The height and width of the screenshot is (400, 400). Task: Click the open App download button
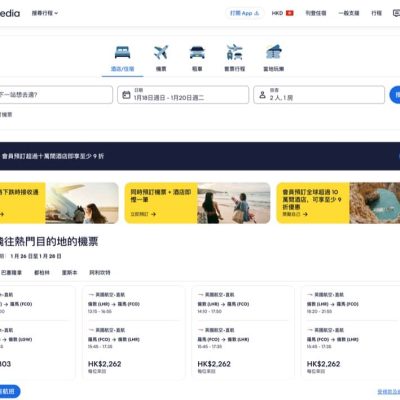(x=245, y=13)
